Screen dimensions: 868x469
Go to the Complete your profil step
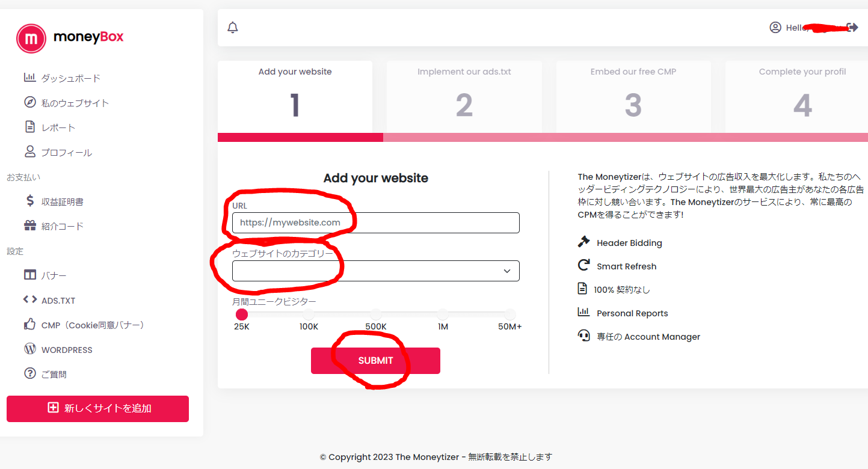pyautogui.click(x=802, y=96)
